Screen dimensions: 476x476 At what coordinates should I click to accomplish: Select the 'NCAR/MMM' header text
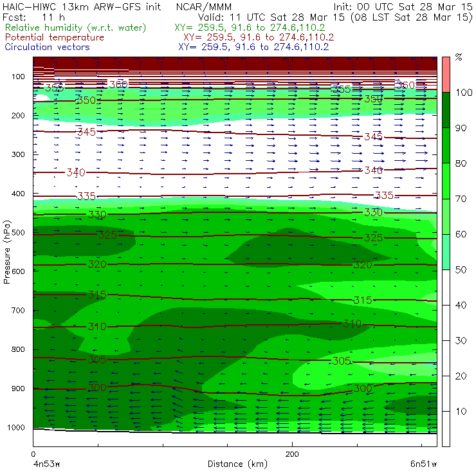tap(204, 6)
